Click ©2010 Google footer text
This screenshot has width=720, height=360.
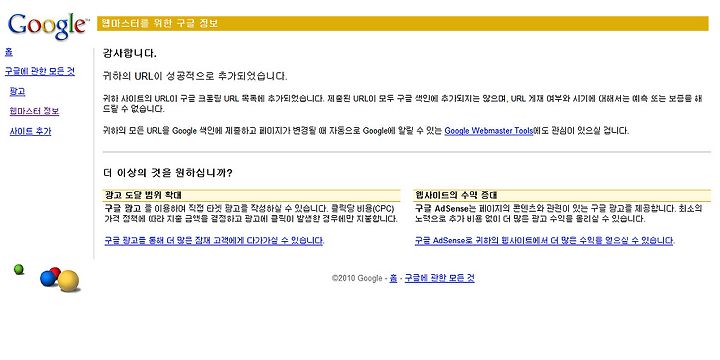pos(357,278)
